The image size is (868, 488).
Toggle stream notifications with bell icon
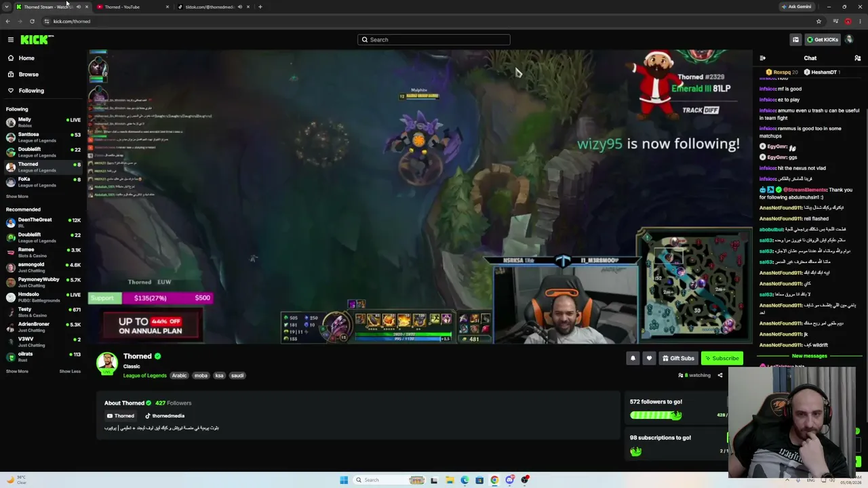pos(633,358)
